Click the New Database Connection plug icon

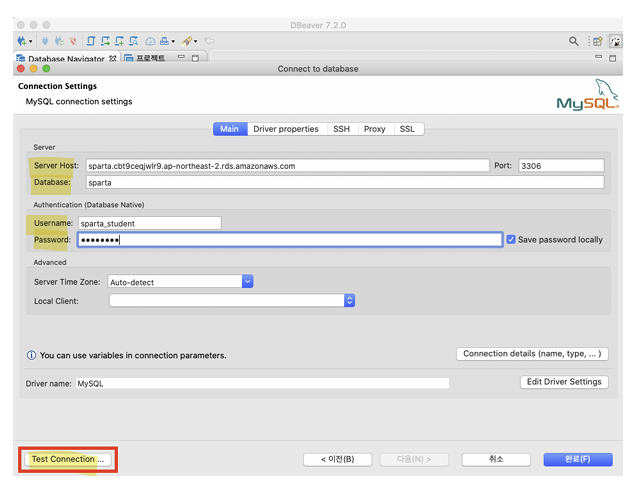coord(21,41)
